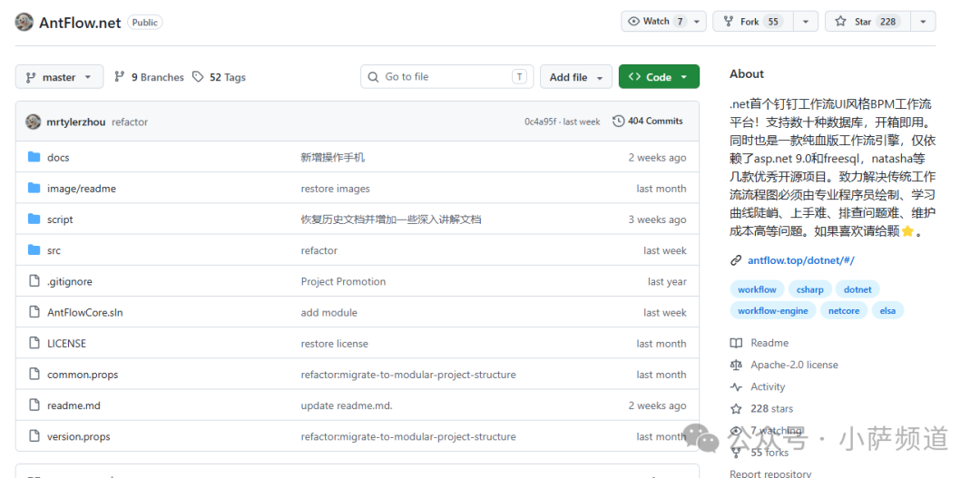Viewport: 980px width, 478px height.
Task: Open the master branch selector
Action: click(x=59, y=77)
